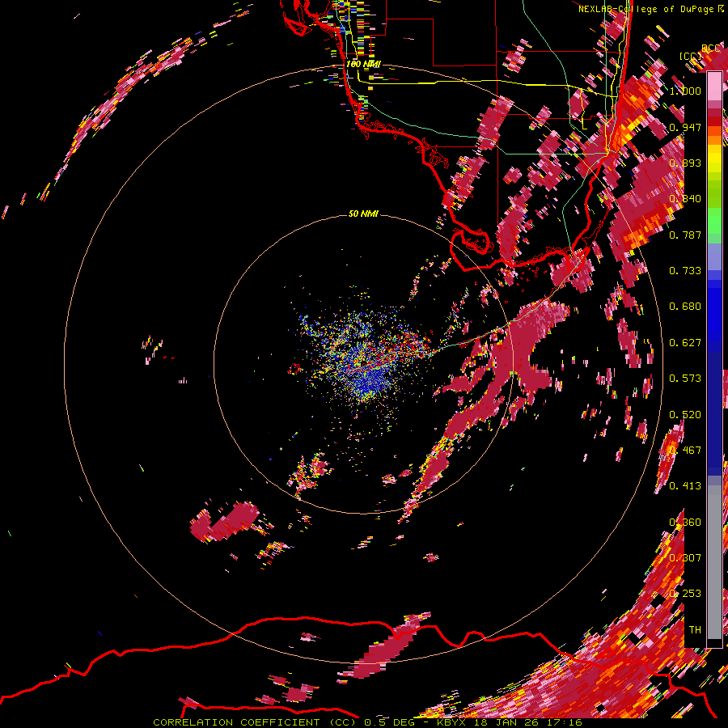Image resolution: width=728 pixels, height=728 pixels.
Task: Select the 0.253 scale label
Action: point(685,594)
